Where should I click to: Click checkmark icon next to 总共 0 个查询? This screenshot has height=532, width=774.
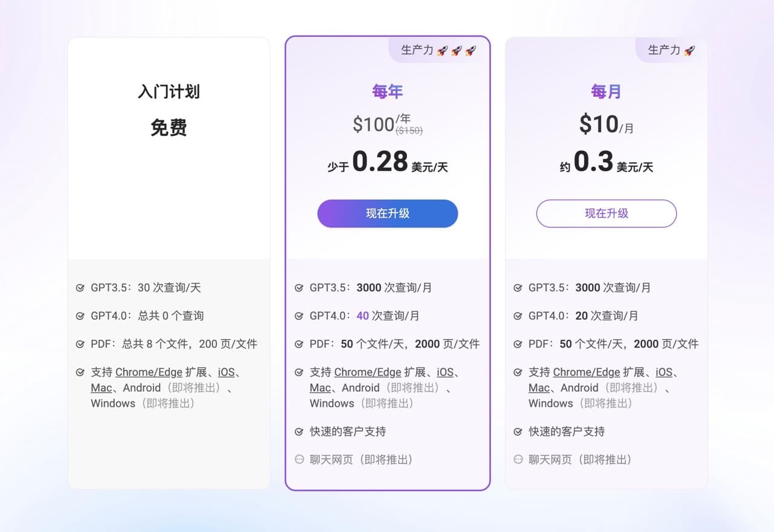(80, 316)
